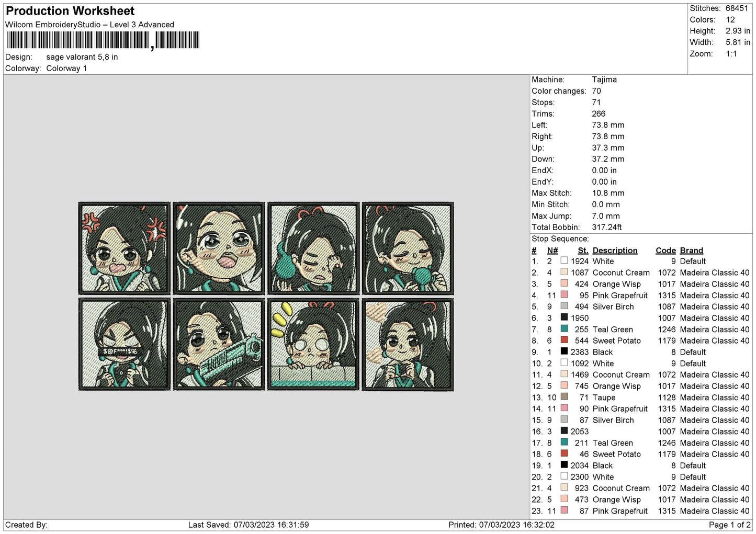Click the design barcode

coord(103,40)
